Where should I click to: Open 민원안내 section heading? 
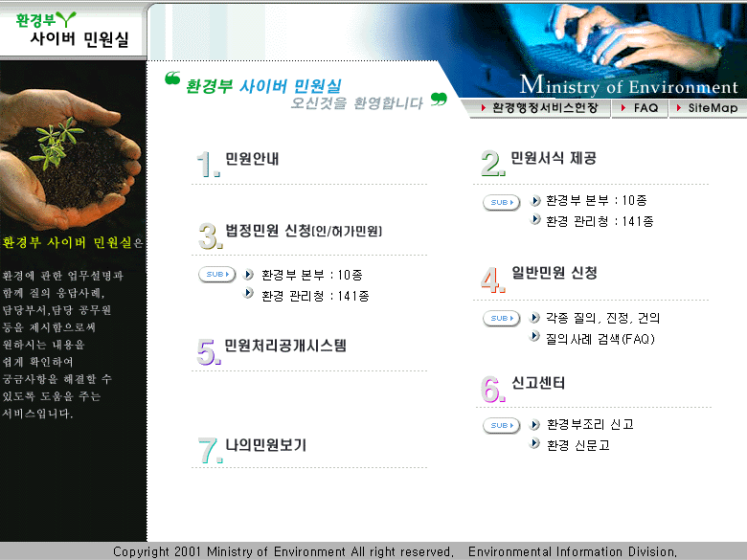pyautogui.click(x=252, y=159)
